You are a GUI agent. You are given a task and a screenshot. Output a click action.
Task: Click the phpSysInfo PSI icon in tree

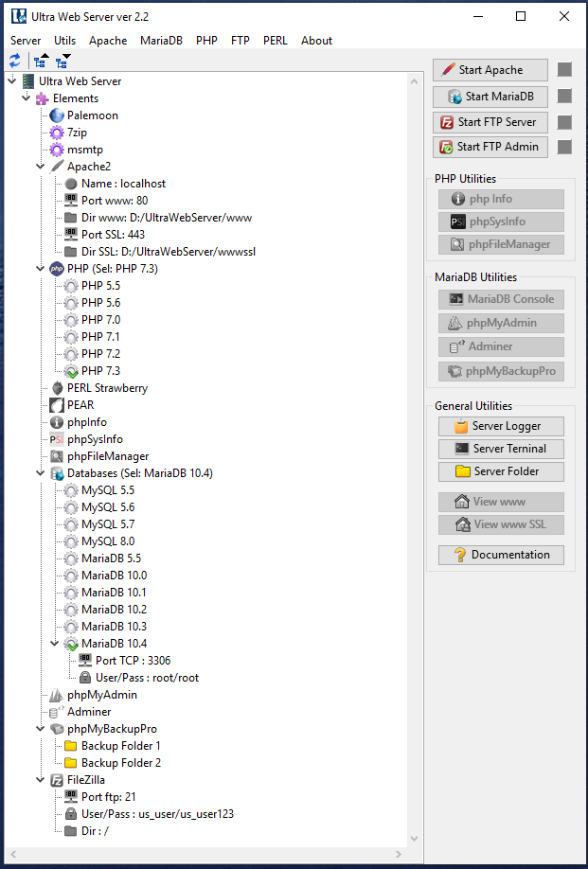[57, 439]
